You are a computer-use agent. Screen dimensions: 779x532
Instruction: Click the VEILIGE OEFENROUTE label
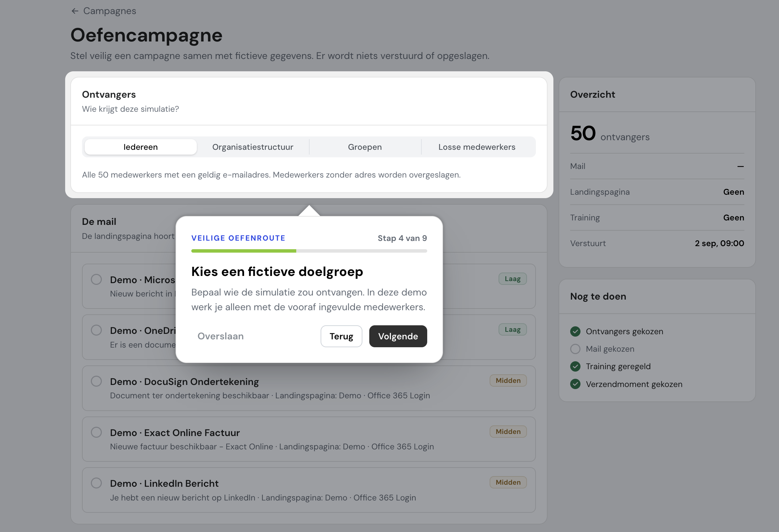(238, 238)
